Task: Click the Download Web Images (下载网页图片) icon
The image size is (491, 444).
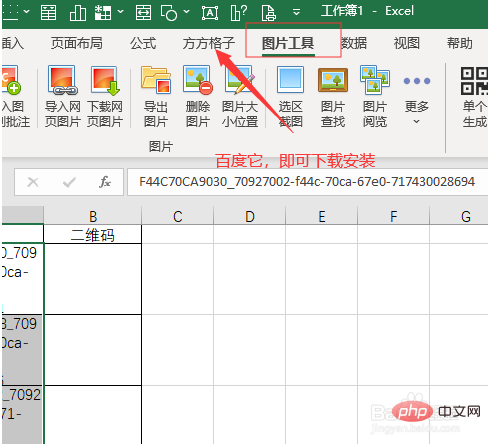Action: pyautogui.click(x=105, y=81)
